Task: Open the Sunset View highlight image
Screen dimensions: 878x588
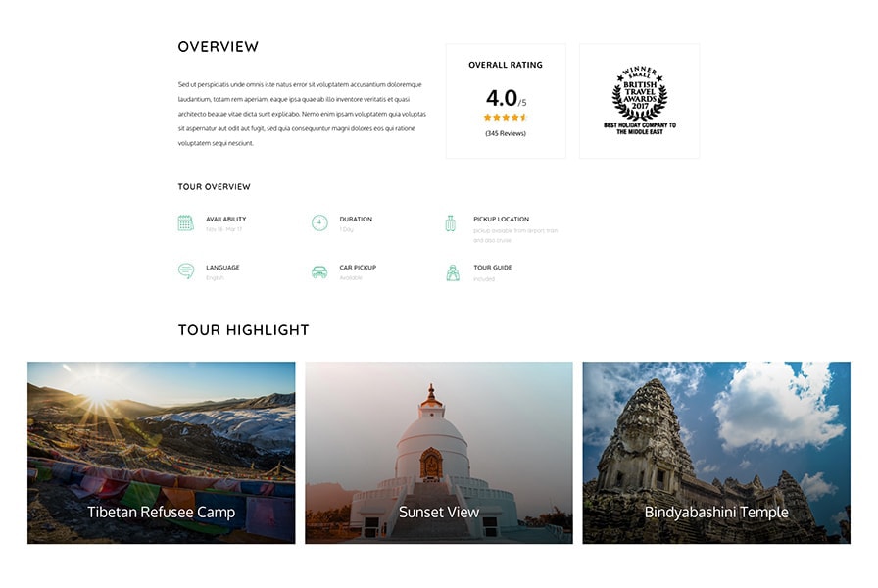Action: (438, 453)
